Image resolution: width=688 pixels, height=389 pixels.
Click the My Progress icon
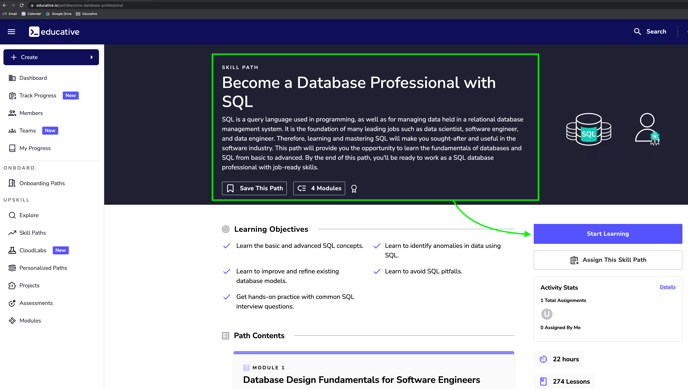click(x=12, y=148)
